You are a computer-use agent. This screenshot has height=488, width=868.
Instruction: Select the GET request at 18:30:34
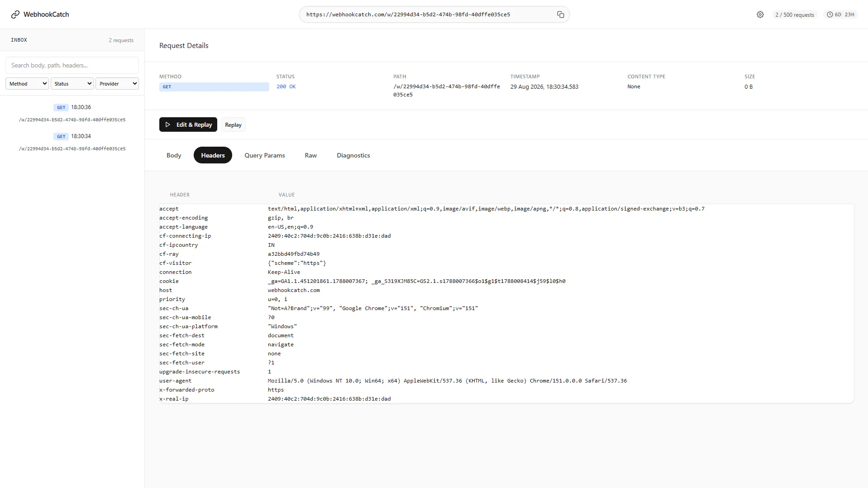pos(72,142)
